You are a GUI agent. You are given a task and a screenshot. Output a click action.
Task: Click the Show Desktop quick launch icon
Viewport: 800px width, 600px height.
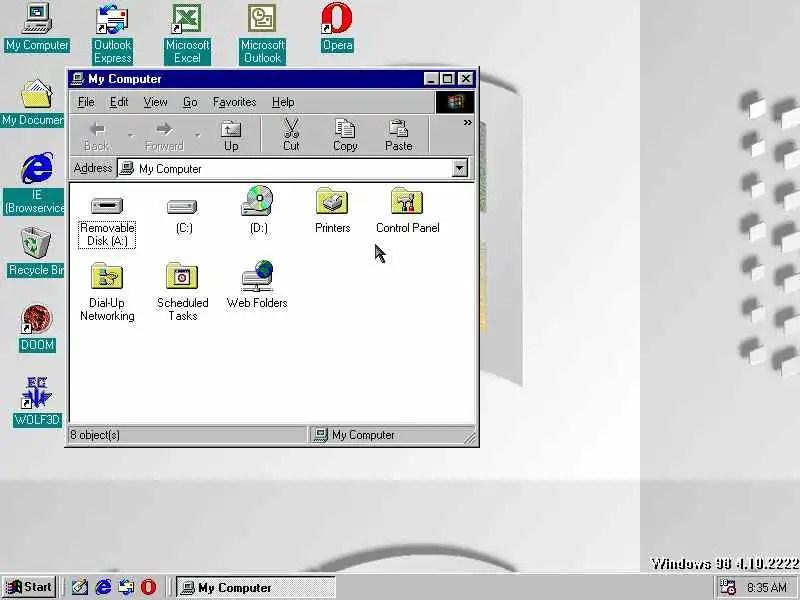pos(80,587)
